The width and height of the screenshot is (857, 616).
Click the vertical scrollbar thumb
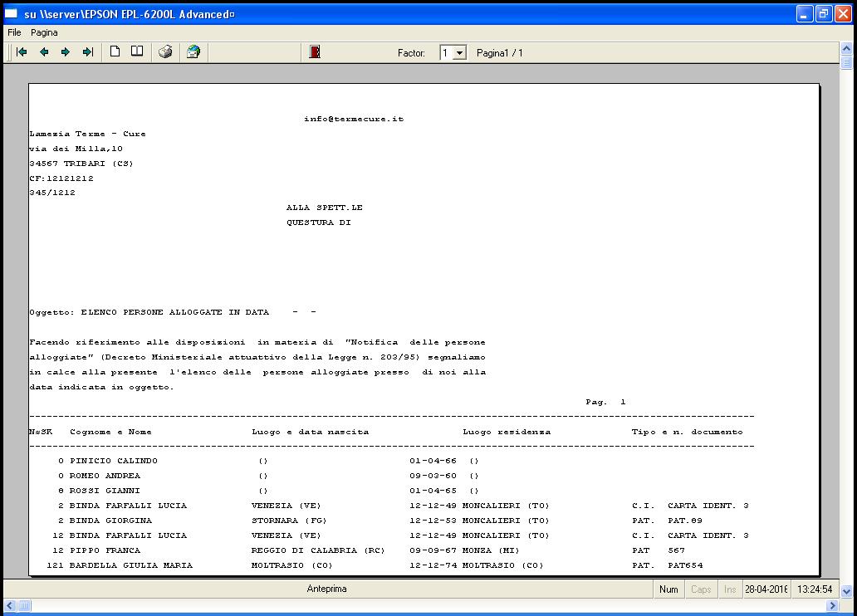pyautogui.click(x=846, y=61)
